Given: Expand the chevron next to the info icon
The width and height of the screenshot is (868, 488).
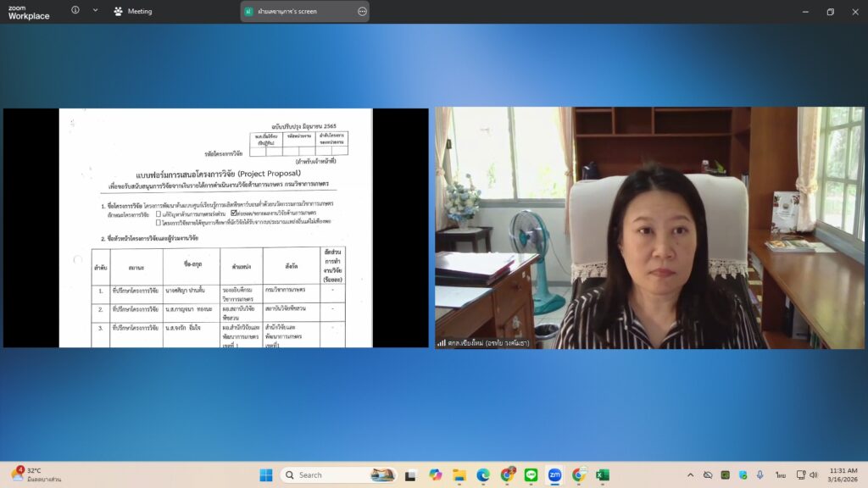Looking at the screenshot, I should [x=95, y=11].
